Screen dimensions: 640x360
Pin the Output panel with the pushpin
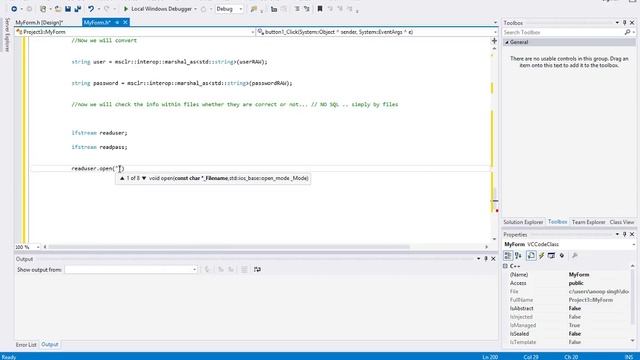[x=486, y=259]
